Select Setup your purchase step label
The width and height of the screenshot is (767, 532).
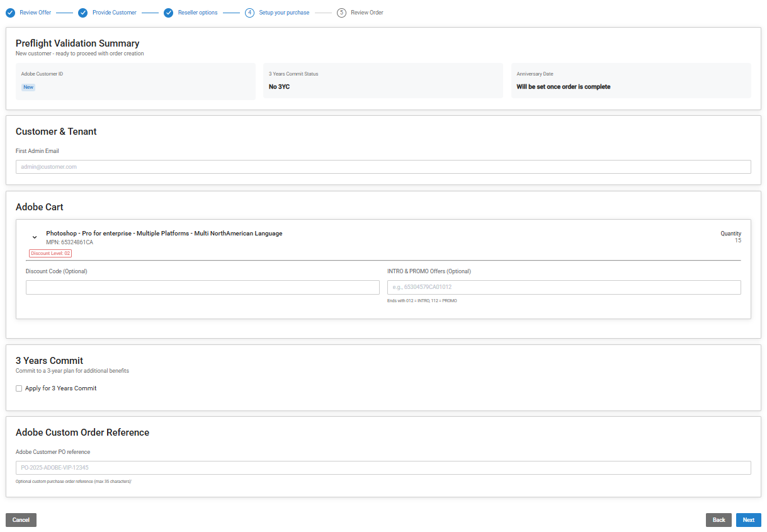point(284,13)
